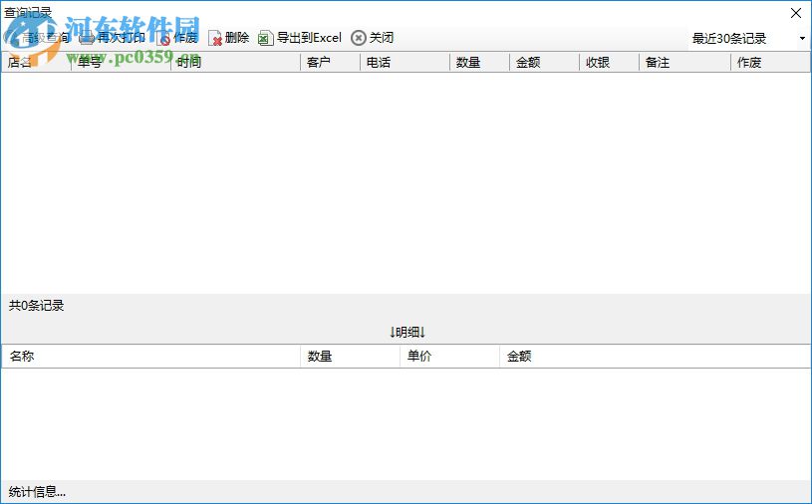Viewport: 812px width, 504px height.
Task: Click the ↓明细↓ section label
Action: coord(407,333)
